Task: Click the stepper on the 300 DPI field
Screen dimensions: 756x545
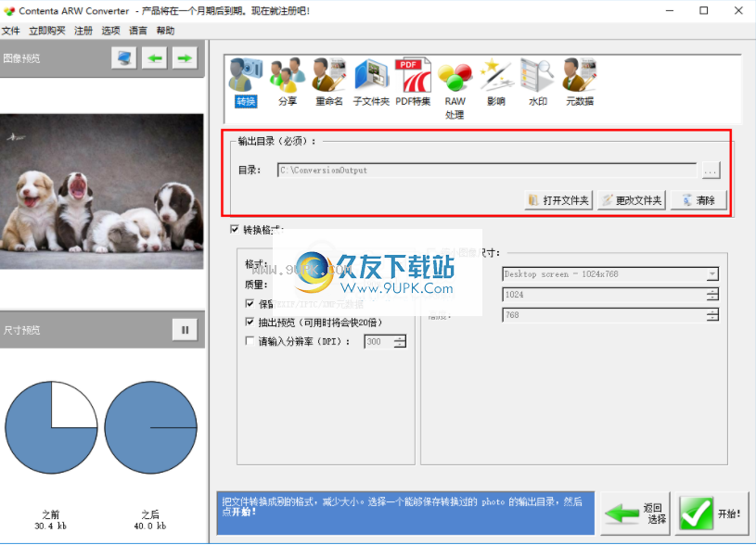Action: coord(400,342)
